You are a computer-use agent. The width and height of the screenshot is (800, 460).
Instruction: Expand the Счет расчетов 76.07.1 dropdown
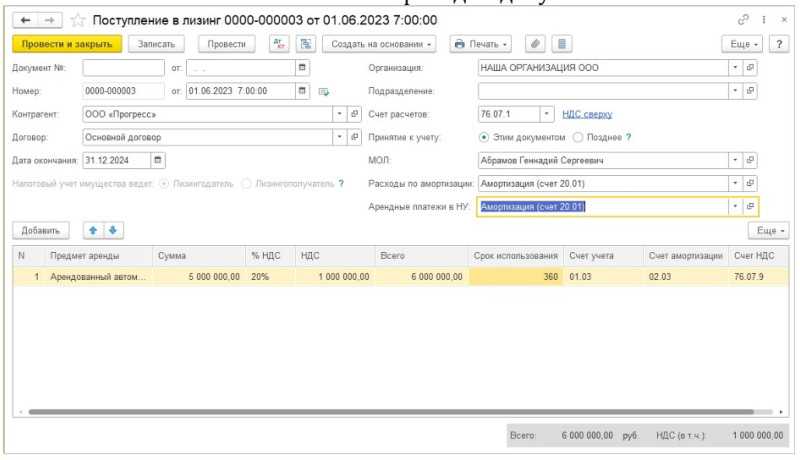coord(546,114)
